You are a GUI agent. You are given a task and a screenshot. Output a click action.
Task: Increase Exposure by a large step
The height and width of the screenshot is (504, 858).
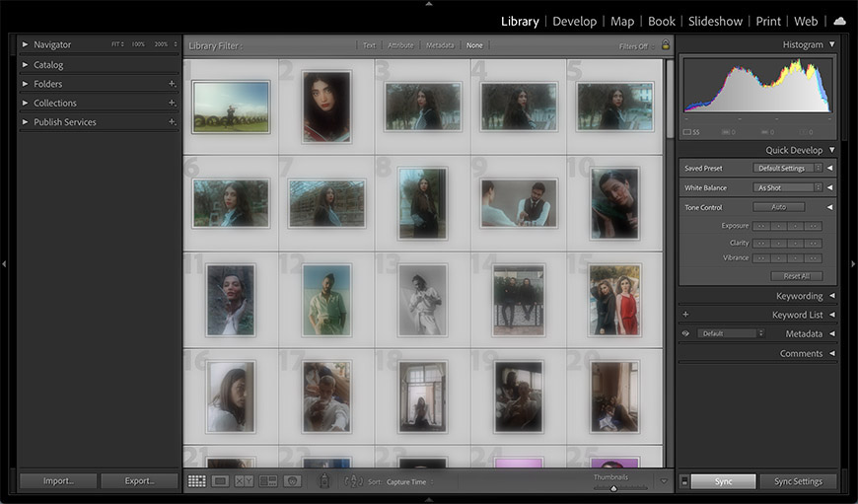tap(814, 226)
